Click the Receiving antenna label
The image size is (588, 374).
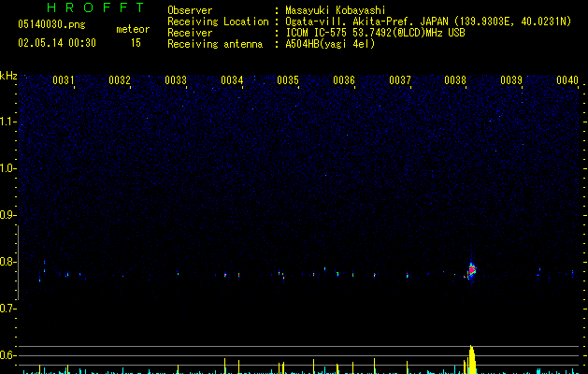[215, 44]
